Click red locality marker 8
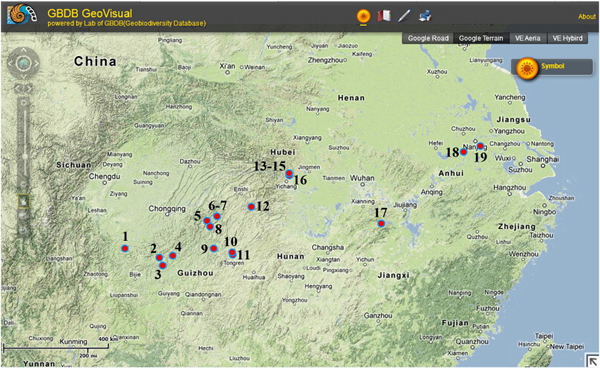Viewport: 600px width, 368px height. [210, 226]
